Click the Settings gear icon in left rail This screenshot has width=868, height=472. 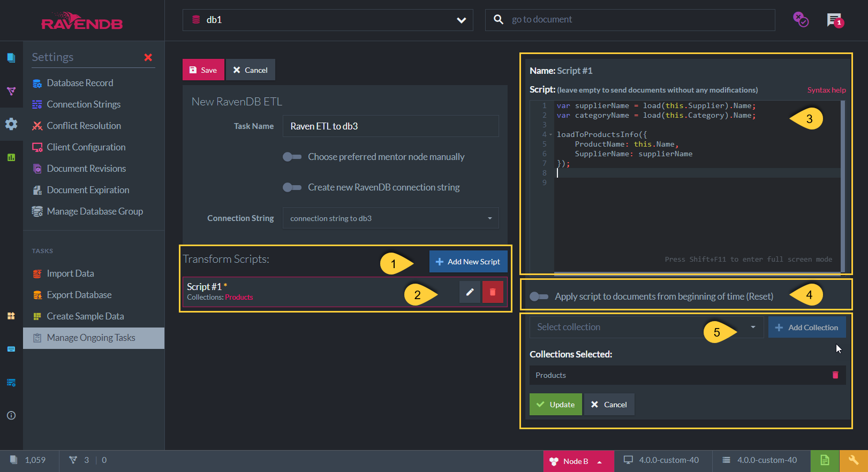tap(11, 124)
